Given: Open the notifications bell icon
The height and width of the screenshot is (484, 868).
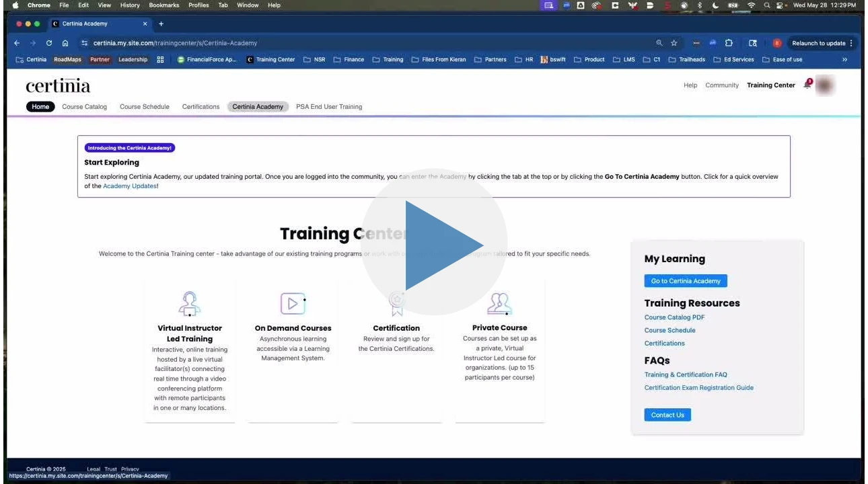Looking at the screenshot, I should click(807, 85).
